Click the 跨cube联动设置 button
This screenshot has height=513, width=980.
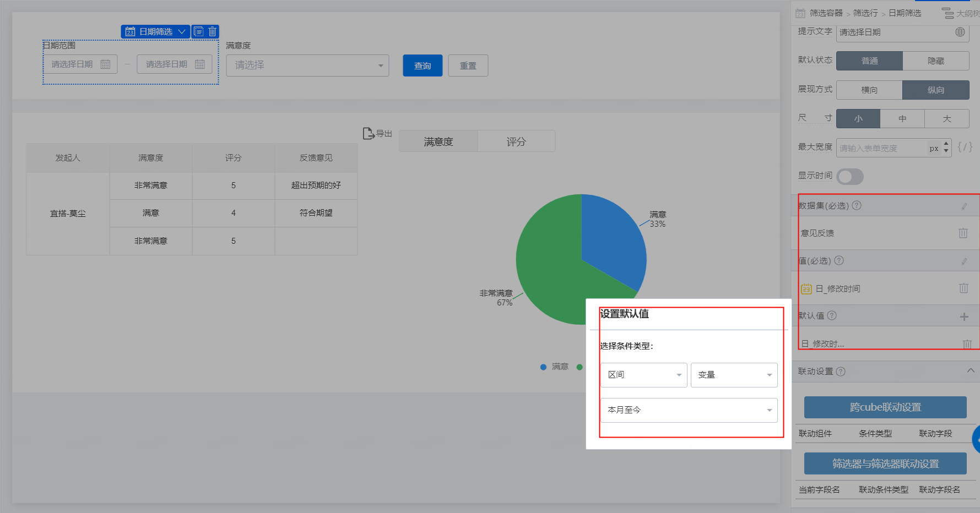coord(885,407)
